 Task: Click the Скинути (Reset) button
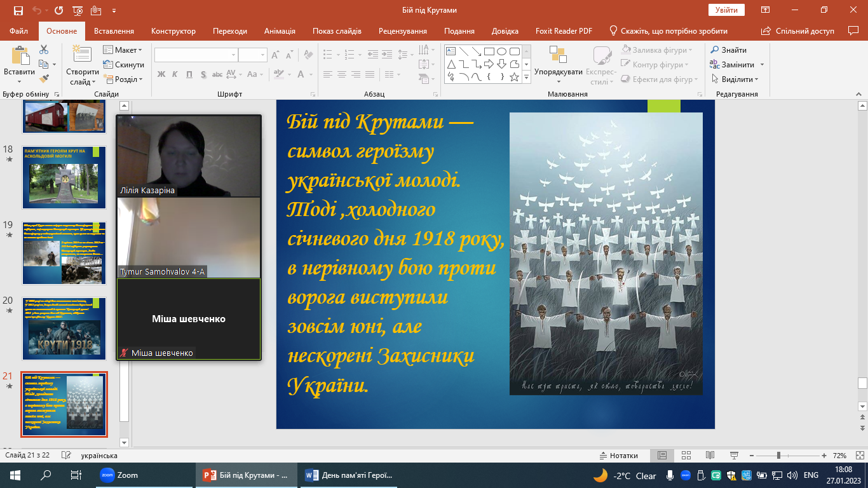click(x=123, y=65)
